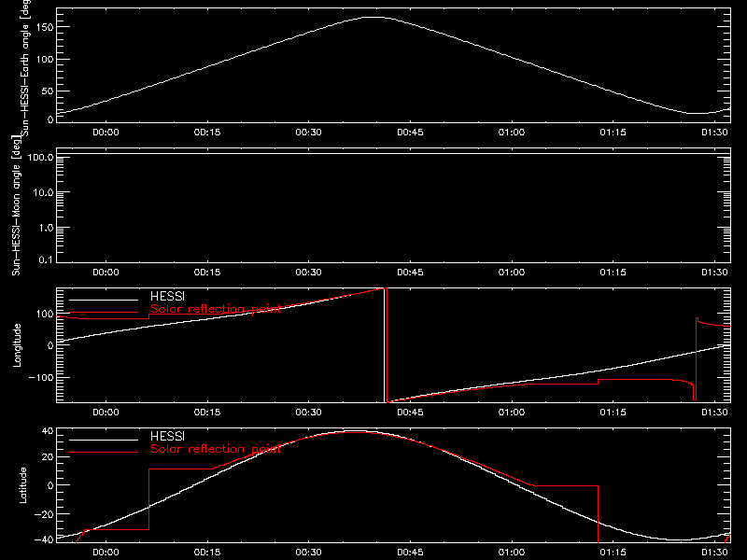747x560 pixels.
Task: Click 01:15 time label under Latitude plot
Action: tap(613, 553)
